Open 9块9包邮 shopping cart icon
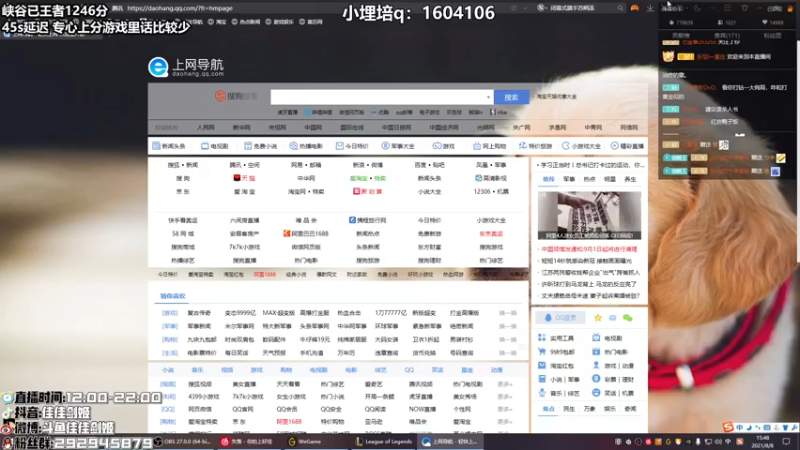 tap(556, 352)
